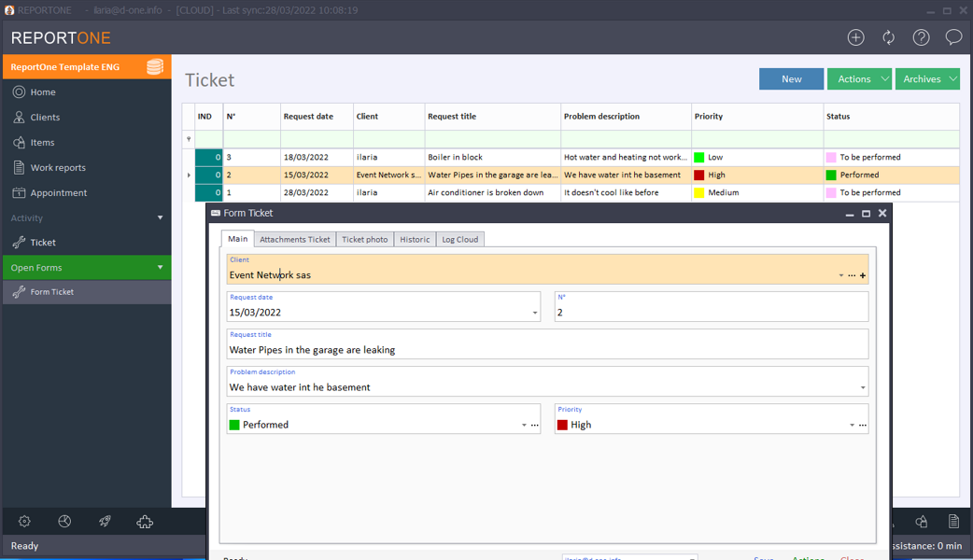Switch to the Log Cloud tab
Image resolution: width=973 pixels, height=560 pixels.
click(x=459, y=240)
